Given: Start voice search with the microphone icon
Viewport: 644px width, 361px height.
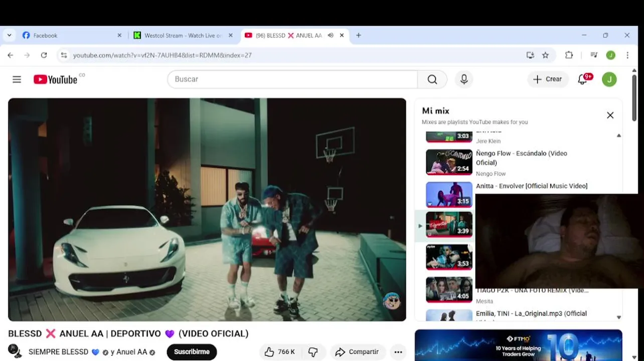Looking at the screenshot, I should [464, 79].
